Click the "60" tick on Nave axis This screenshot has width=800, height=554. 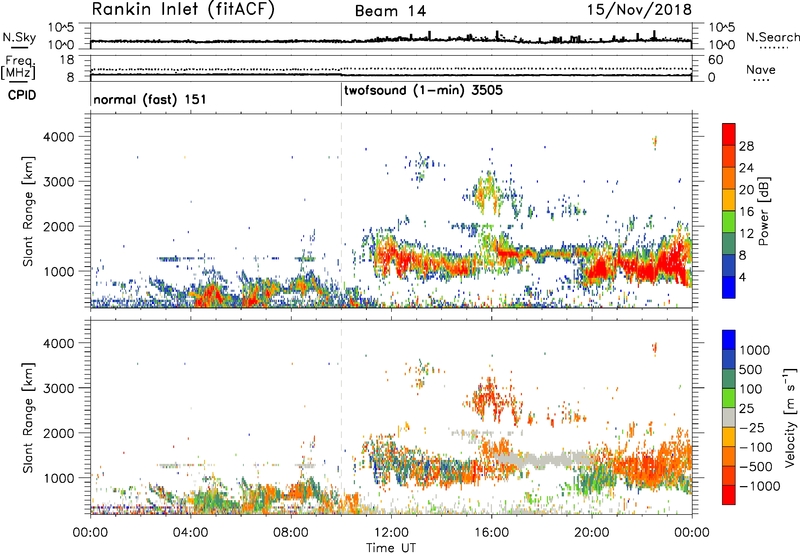[x=716, y=60]
